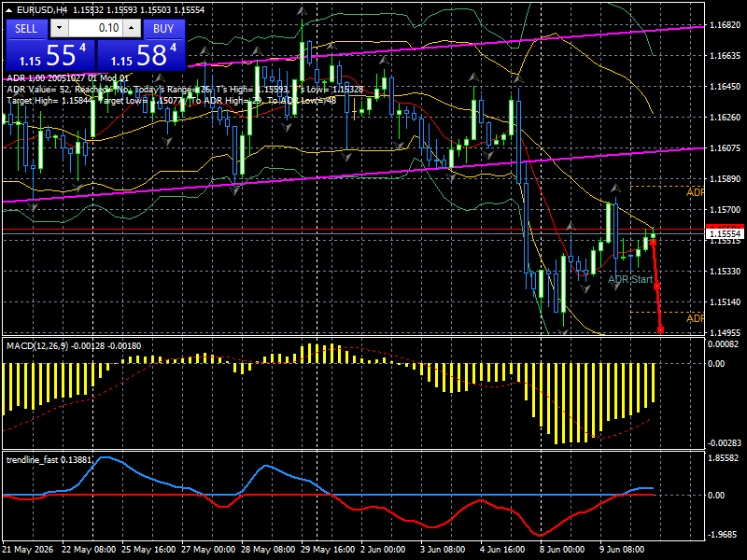Click price scale value 1.16075
The height and width of the screenshot is (560, 747).
click(x=726, y=148)
